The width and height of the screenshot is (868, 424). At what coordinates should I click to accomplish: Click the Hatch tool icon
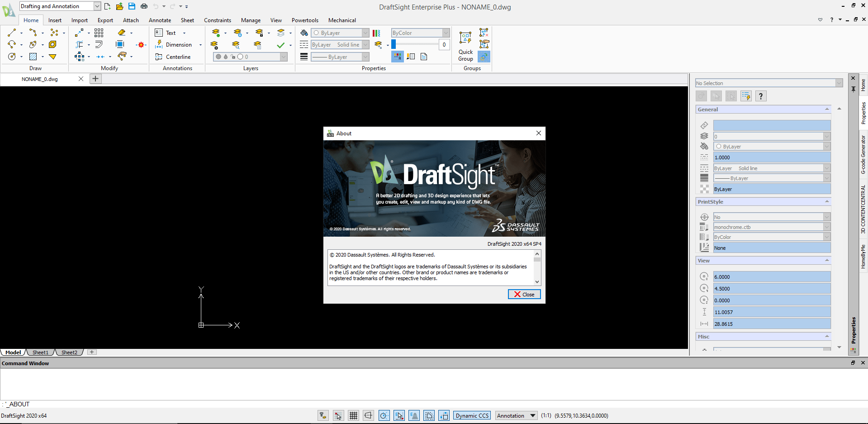tap(33, 57)
